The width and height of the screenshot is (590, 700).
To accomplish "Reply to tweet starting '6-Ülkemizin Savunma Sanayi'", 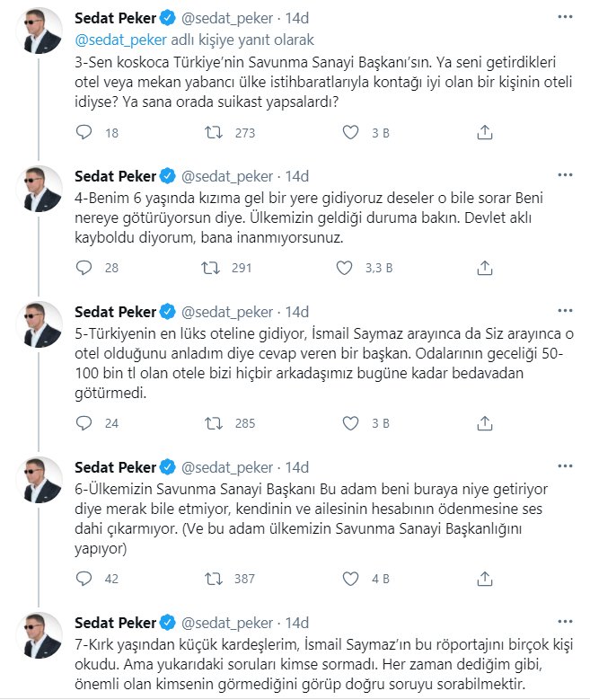I will [x=84, y=579].
